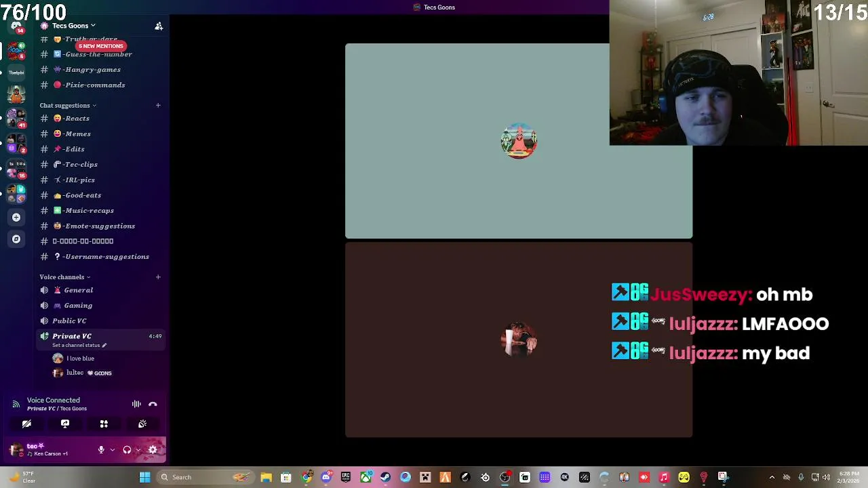This screenshot has height=488, width=868.
Task: Share your screen button
Action: pos(65,424)
